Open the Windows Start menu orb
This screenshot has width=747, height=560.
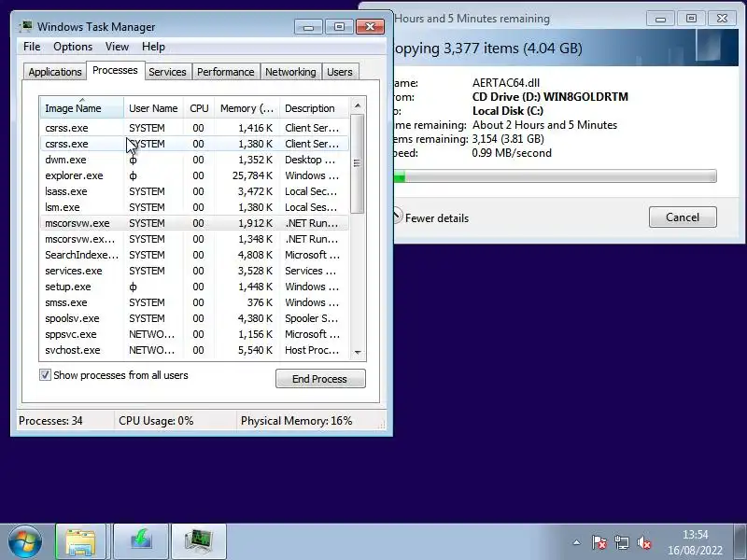coord(25,541)
